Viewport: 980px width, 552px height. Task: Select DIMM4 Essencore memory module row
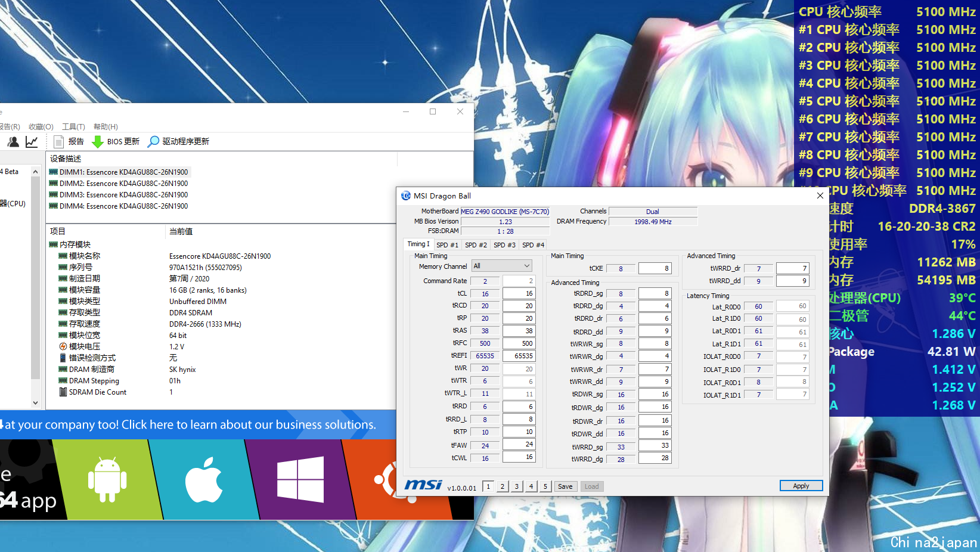pyautogui.click(x=118, y=206)
